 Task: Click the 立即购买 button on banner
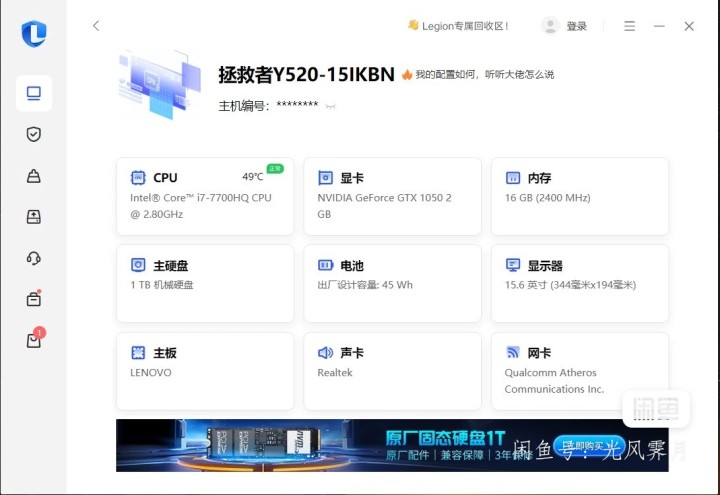(x=589, y=446)
